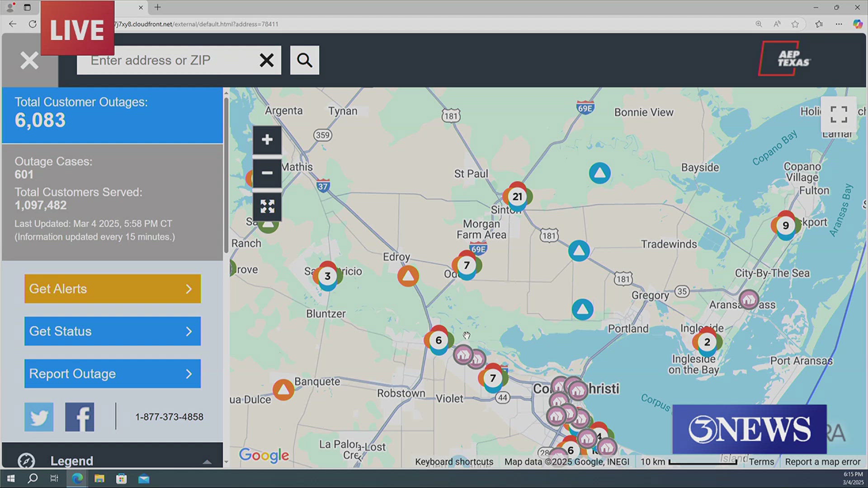Expand the Legend panel

(x=207, y=461)
